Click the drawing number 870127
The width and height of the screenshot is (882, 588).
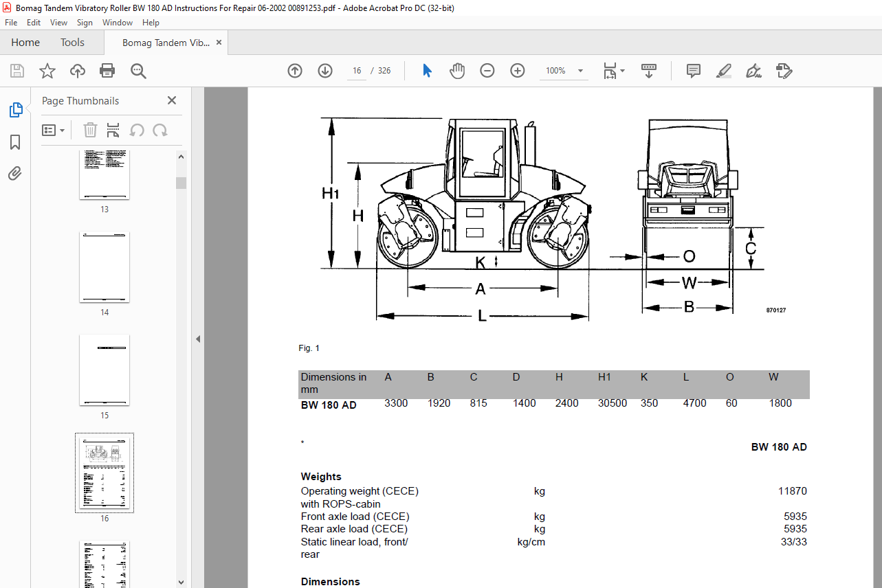[x=775, y=310]
